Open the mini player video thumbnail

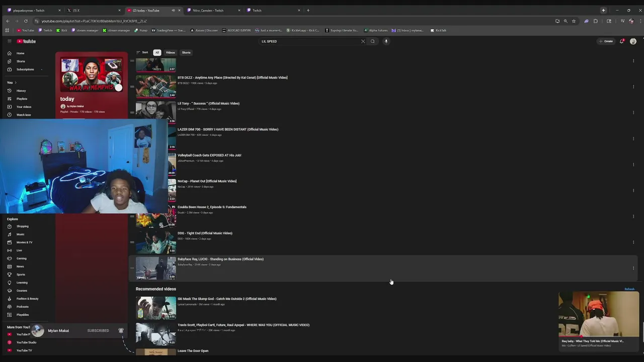coord(599,314)
